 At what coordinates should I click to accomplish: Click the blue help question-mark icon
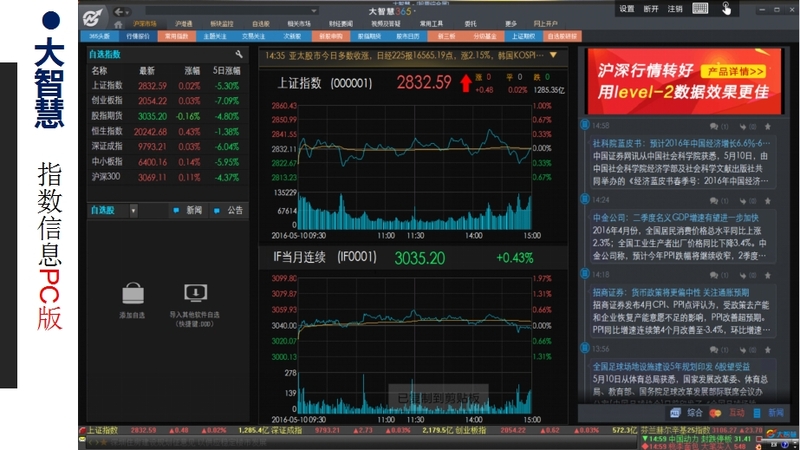pos(785,445)
